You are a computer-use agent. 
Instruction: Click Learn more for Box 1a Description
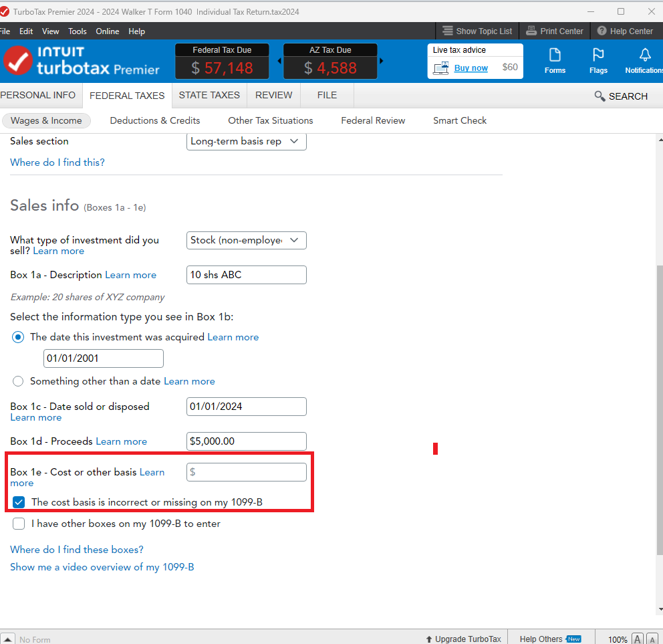[x=130, y=275]
